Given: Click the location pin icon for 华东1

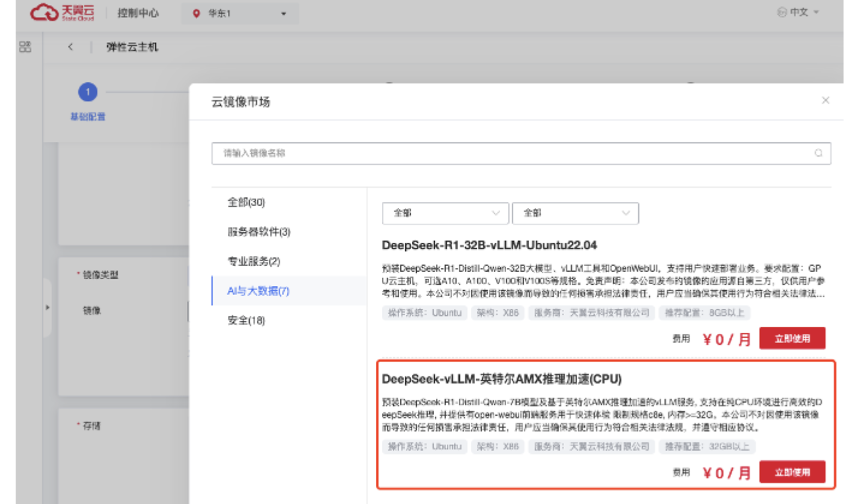Looking at the screenshot, I should pos(196,14).
